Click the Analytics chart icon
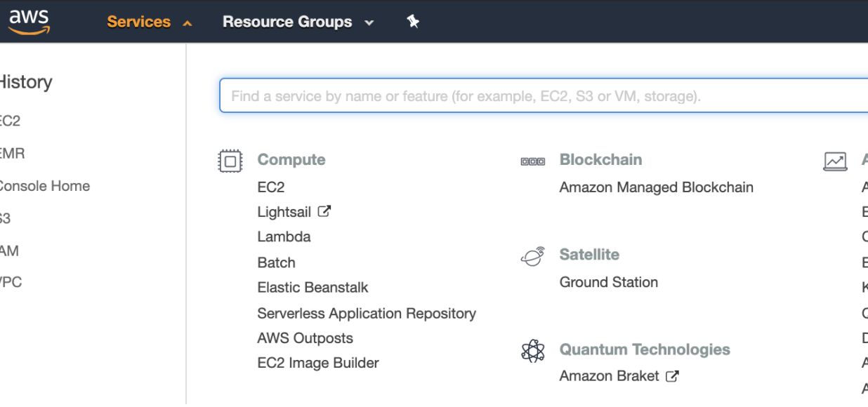The width and height of the screenshot is (868, 407). tap(835, 161)
